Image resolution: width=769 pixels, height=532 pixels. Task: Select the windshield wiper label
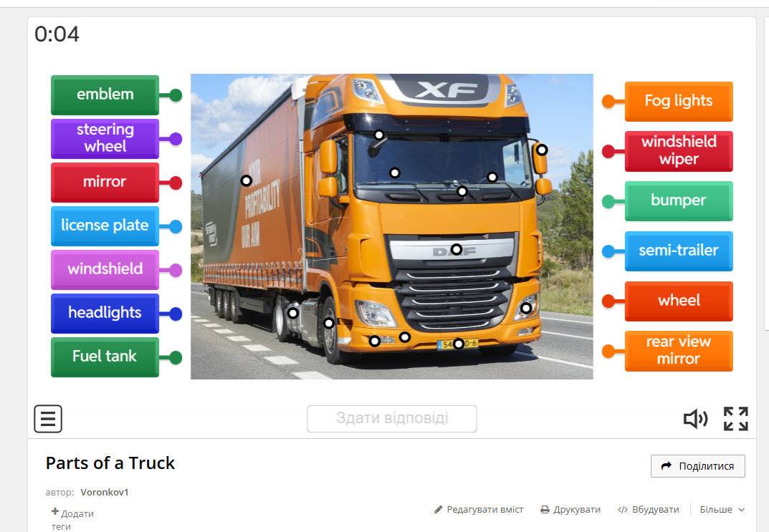pos(679,151)
